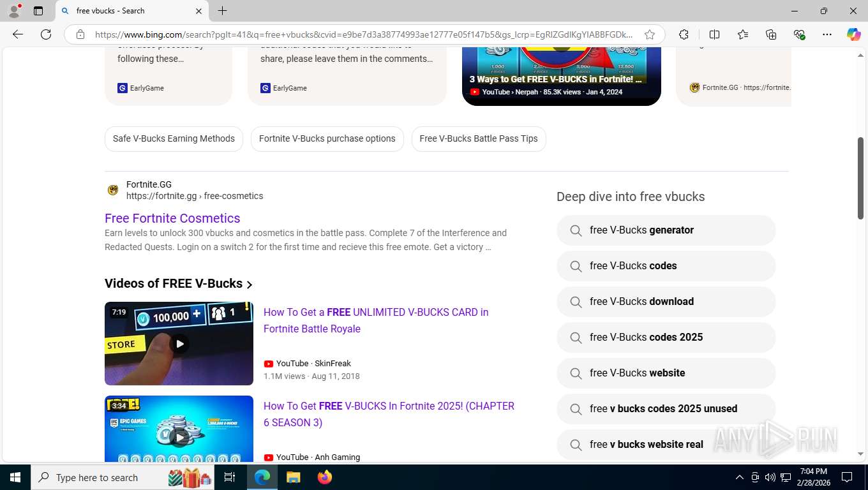Play the 7:19 SkinFreak video thumbnail

point(179,343)
